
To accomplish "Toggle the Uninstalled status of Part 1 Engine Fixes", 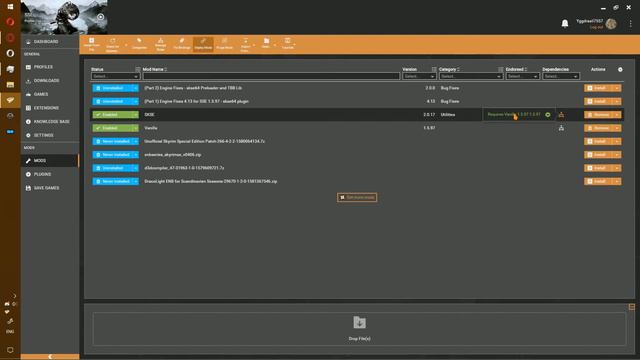I will pos(112,101).
